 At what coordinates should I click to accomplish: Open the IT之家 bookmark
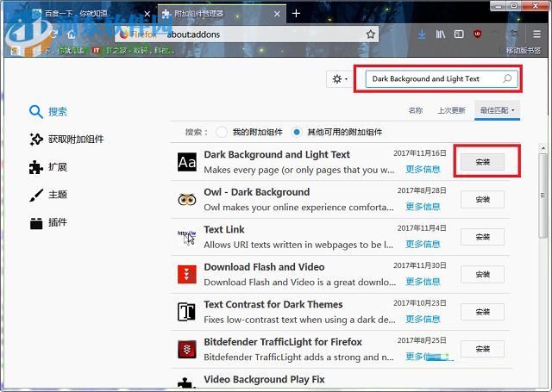[132, 51]
